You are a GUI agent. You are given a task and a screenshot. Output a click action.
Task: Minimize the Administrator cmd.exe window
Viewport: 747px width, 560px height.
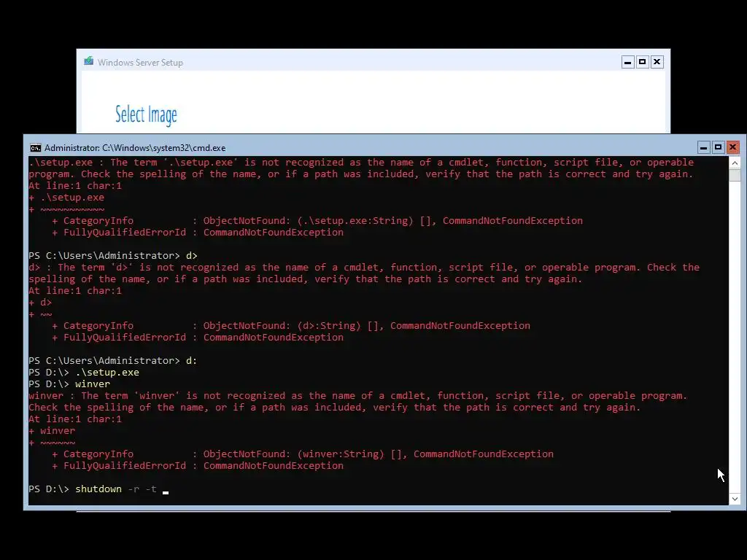704,147
